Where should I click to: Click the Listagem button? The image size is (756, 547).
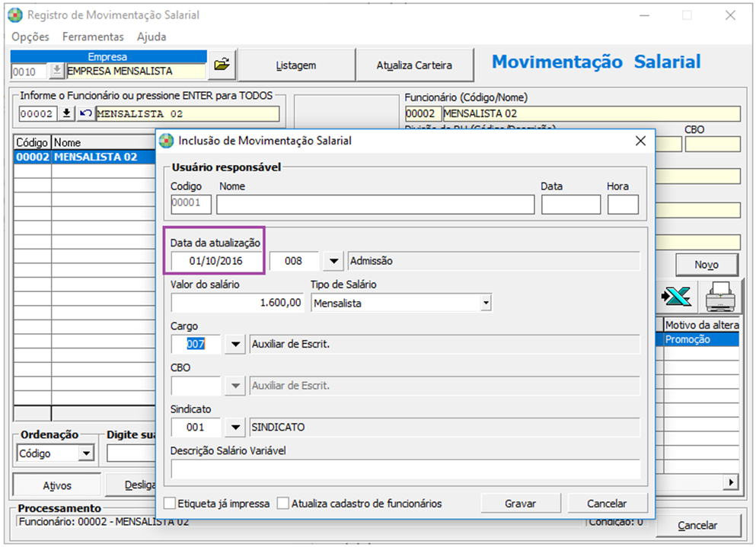coord(296,65)
